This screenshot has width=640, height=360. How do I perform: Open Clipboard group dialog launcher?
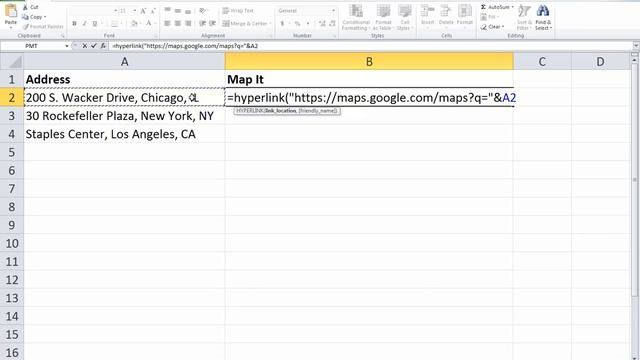[x=63, y=36]
